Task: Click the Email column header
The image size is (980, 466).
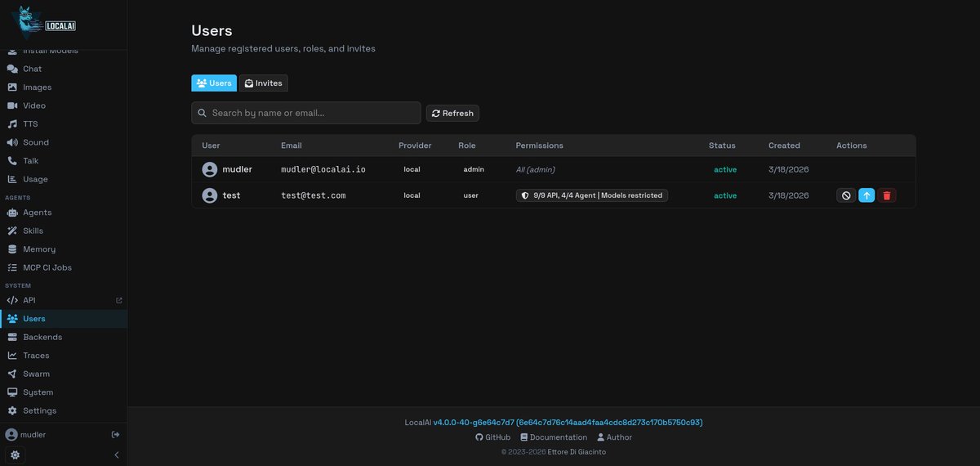Action: [292, 146]
